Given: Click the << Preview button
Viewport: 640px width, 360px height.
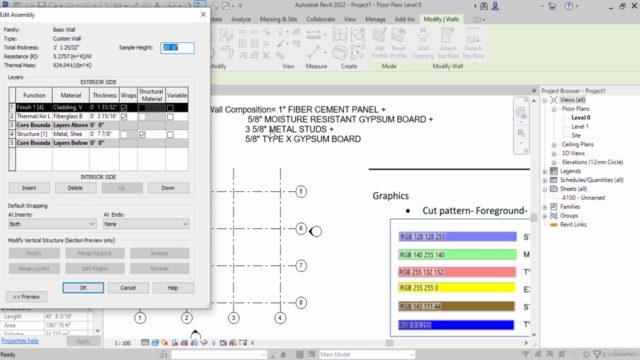Looking at the screenshot, I should [27, 297].
